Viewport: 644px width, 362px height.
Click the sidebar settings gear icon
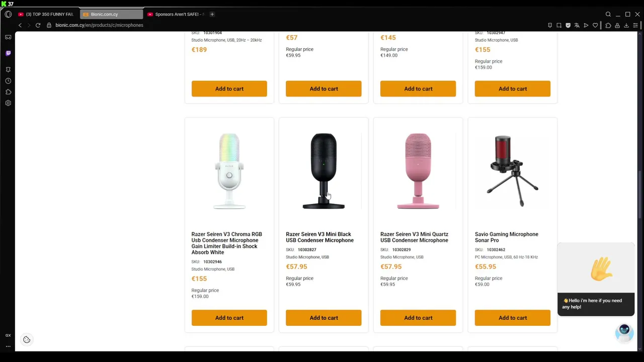[8, 103]
